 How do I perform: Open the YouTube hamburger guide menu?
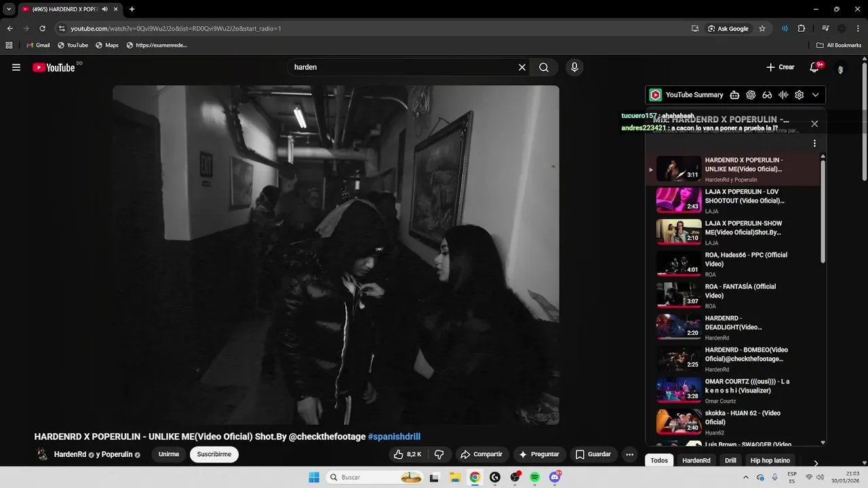[16, 67]
